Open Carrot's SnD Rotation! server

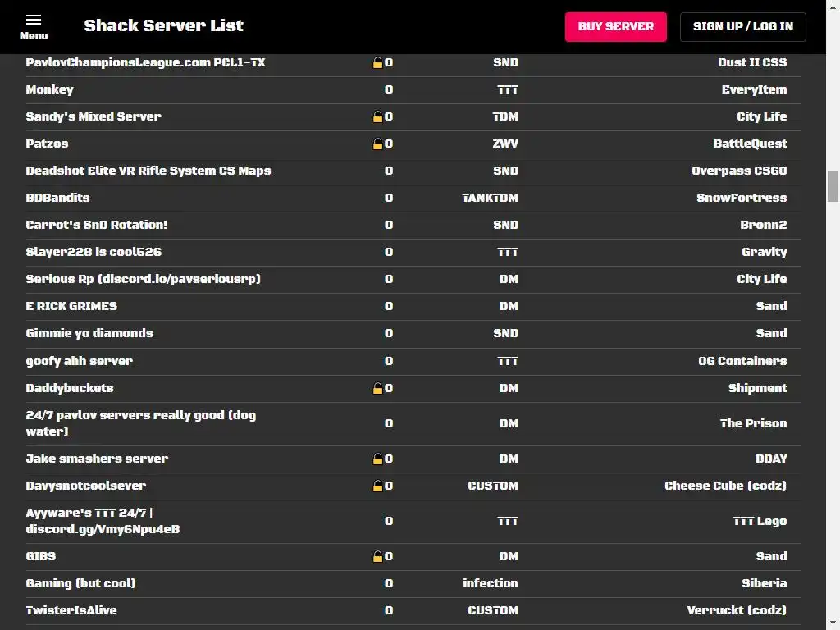pos(413,225)
